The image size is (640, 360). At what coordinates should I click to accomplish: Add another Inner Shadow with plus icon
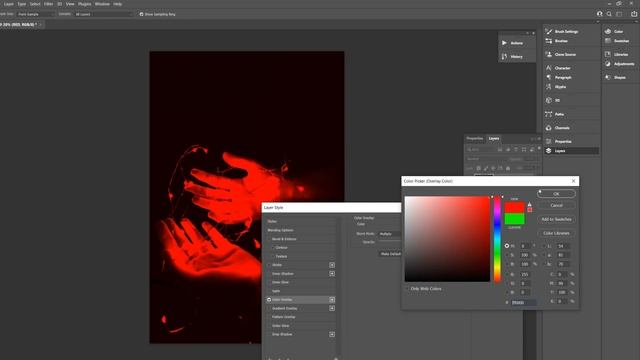(332, 273)
